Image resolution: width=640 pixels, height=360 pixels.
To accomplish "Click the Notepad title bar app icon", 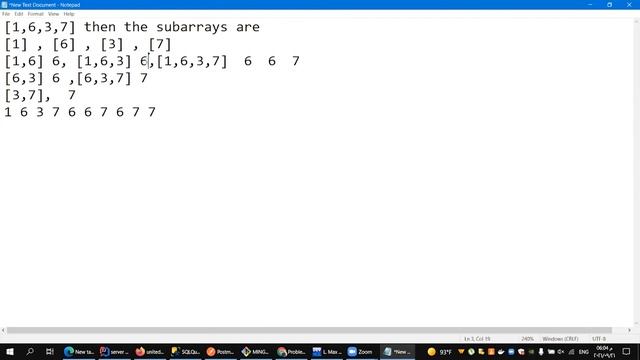I will (x=4, y=5).
